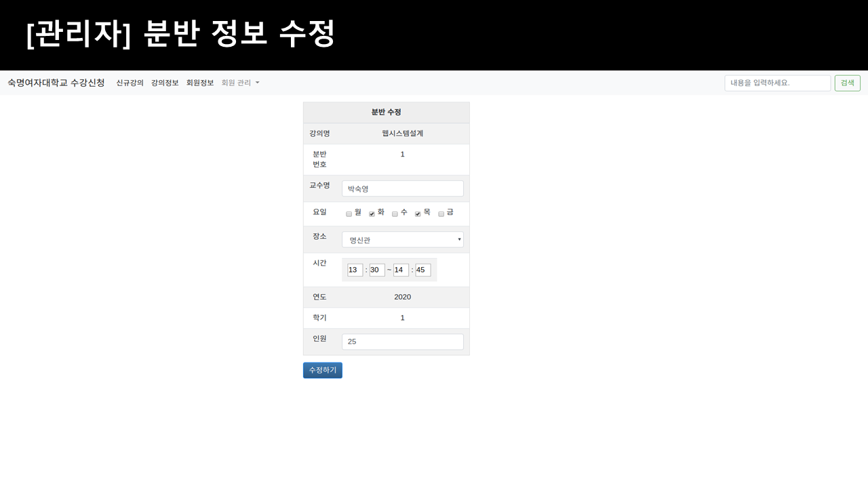The width and height of the screenshot is (868, 488).
Task: Open the 회원정보 menu item
Action: click(x=200, y=83)
